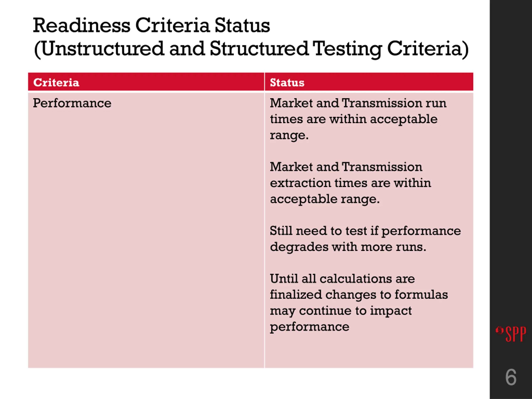Select the Status column header
This screenshot has width=532, height=399.
tap(369, 82)
